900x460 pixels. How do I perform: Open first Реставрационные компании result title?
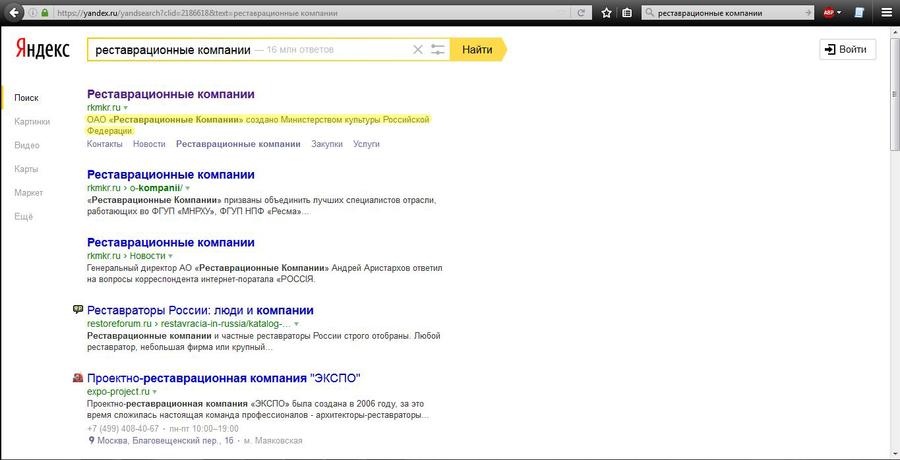click(170, 94)
